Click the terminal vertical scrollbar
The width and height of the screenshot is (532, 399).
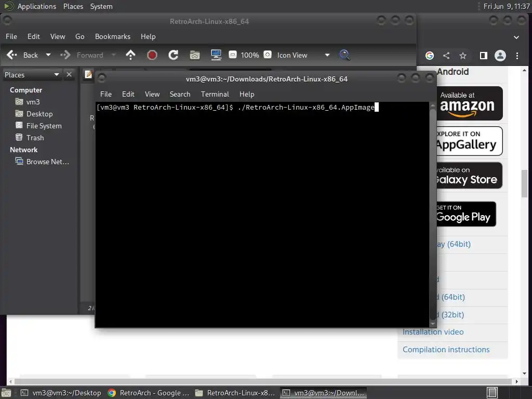(433, 215)
